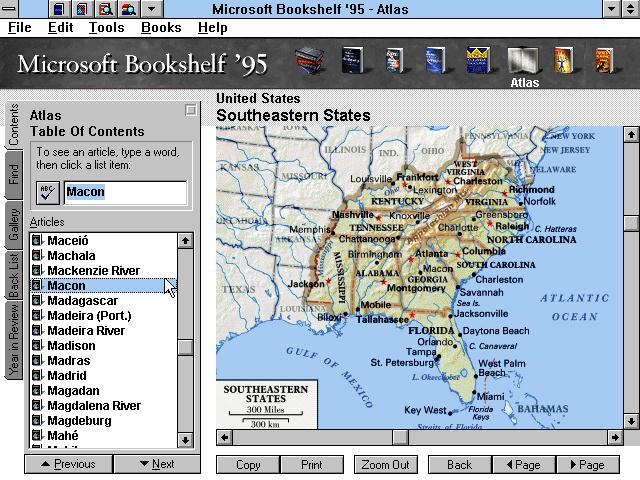
Task: Click the map vertical scroll-up arrow
Action: (631, 134)
